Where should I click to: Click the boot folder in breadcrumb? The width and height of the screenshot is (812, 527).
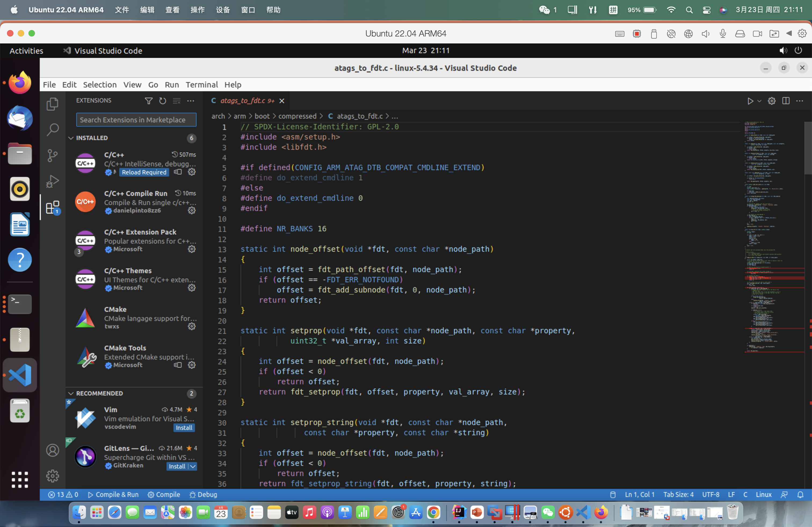[262, 116]
